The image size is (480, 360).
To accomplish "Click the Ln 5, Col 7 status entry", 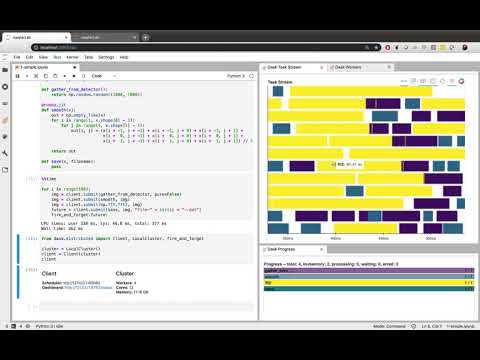I will 432,326.
